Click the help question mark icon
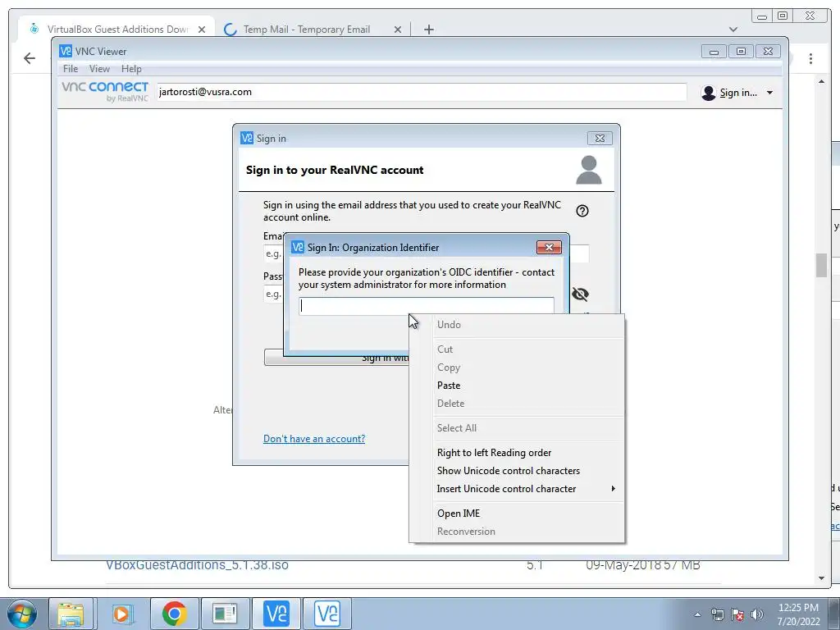The image size is (840, 630). pos(582,211)
